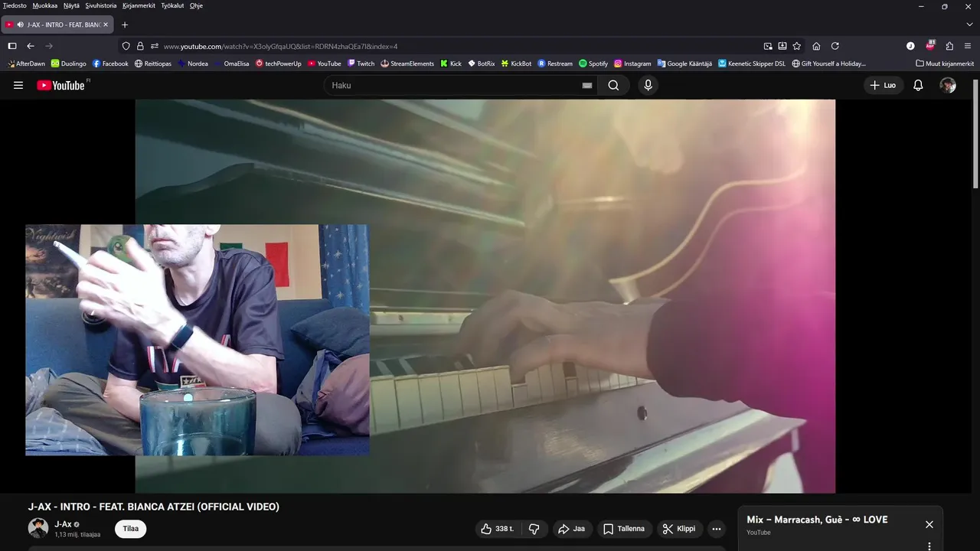Click the video player area

point(485,296)
